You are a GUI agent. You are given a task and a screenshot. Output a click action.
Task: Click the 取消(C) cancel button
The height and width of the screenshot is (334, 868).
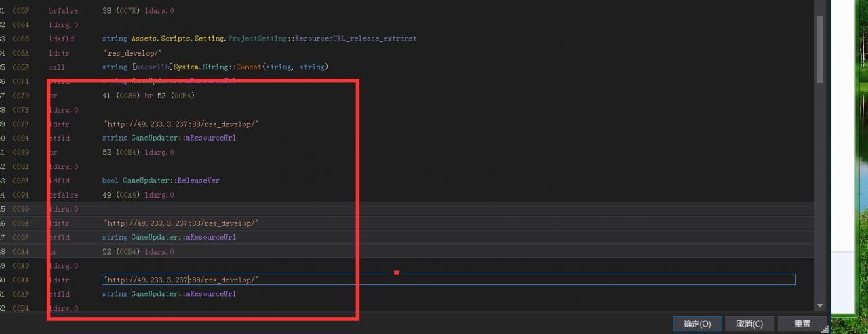click(x=749, y=324)
